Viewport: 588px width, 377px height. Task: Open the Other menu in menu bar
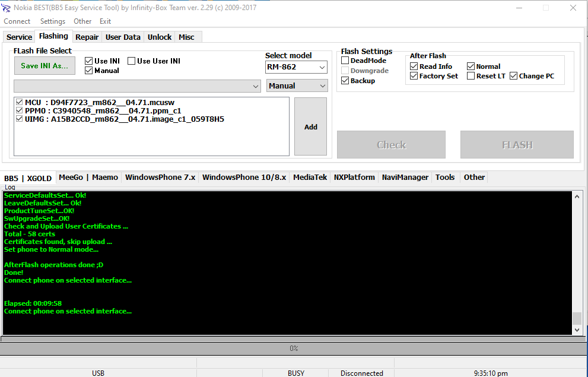pos(82,21)
